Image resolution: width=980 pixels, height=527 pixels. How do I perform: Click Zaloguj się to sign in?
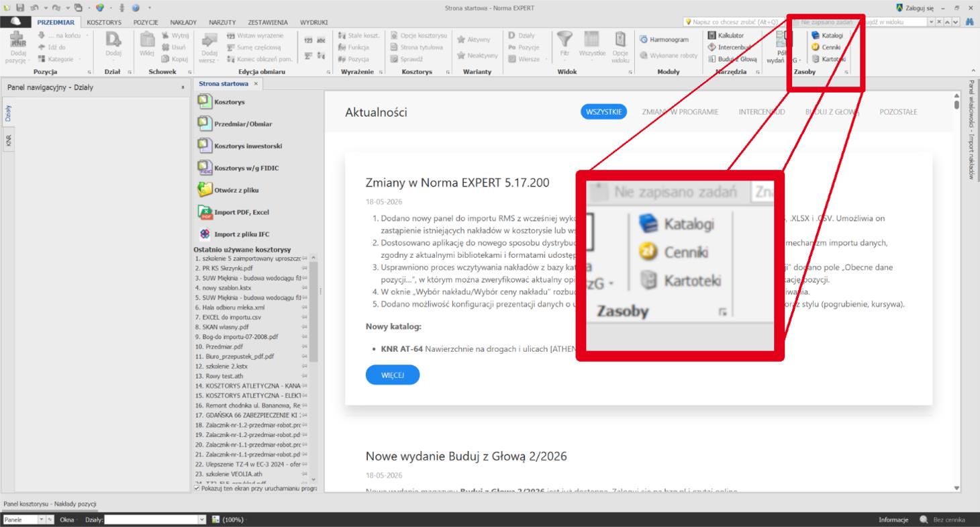click(916, 7)
